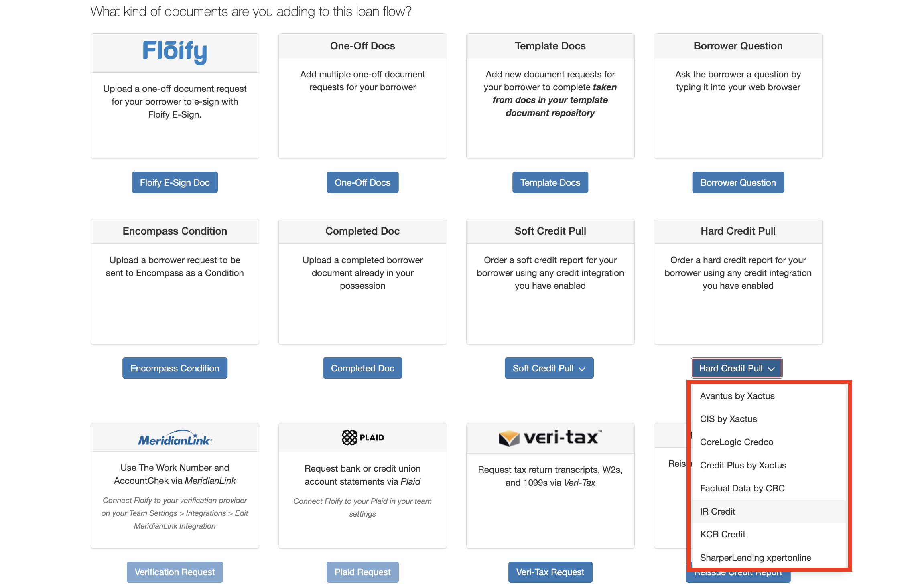The width and height of the screenshot is (918, 588).
Task: Click the Veri-Tax logo
Action: [550, 437]
